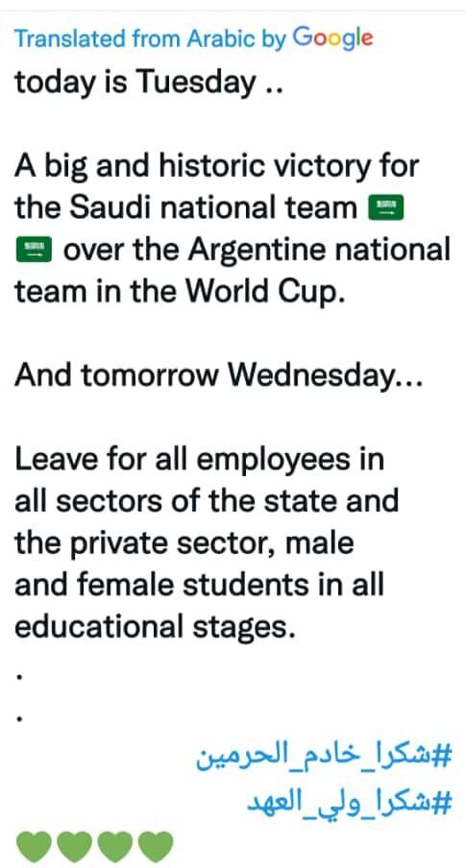Click the second green heart emoji
This screenshot has width=466, height=868.
click(x=74, y=847)
